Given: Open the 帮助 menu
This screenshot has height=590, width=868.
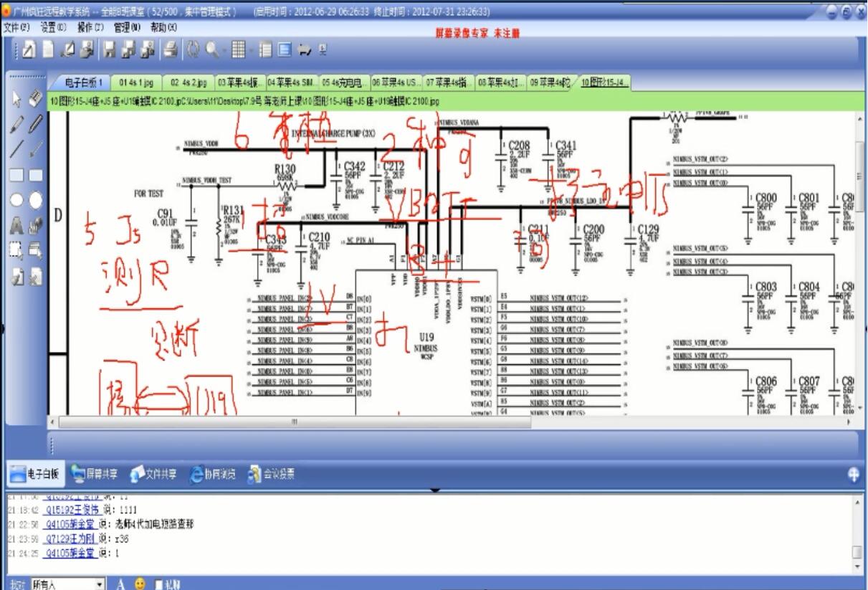Looking at the screenshot, I should 163,27.
